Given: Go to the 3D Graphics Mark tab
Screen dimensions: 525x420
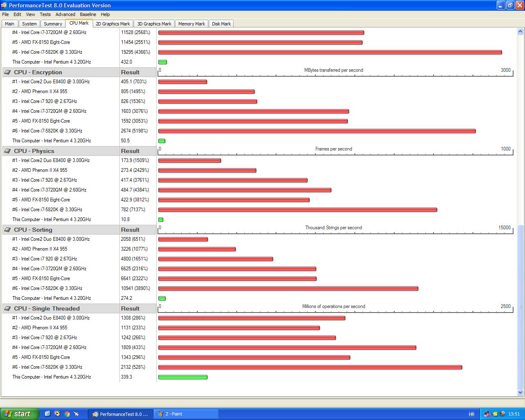Looking at the screenshot, I should [154, 24].
